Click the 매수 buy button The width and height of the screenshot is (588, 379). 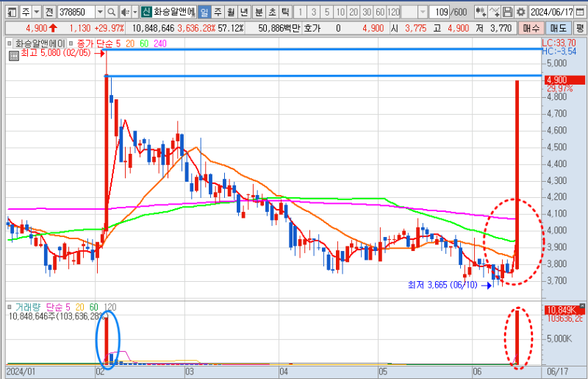coord(531,28)
